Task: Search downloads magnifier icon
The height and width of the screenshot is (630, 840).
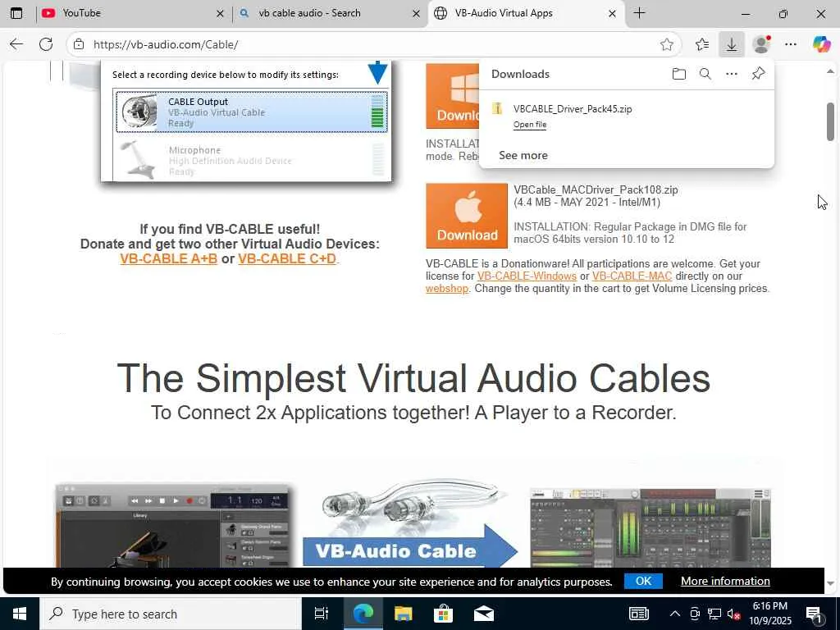Action: tap(705, 74)
